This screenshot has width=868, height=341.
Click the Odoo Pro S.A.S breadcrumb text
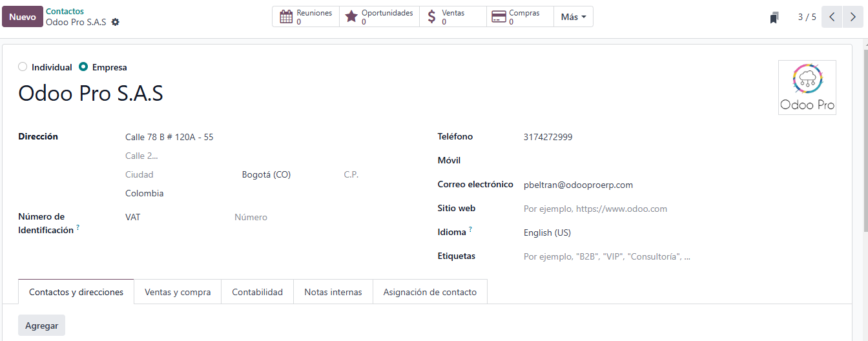tap(76, 22)
